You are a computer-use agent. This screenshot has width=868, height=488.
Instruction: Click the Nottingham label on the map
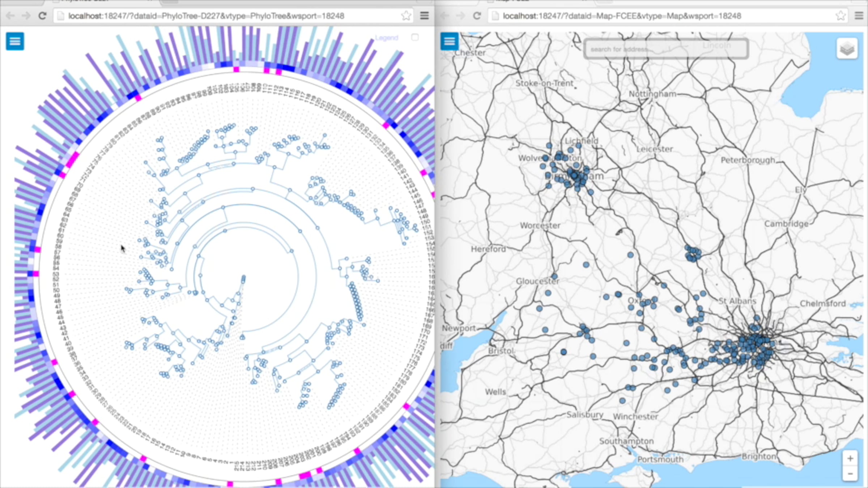click(x=652, y=94)
